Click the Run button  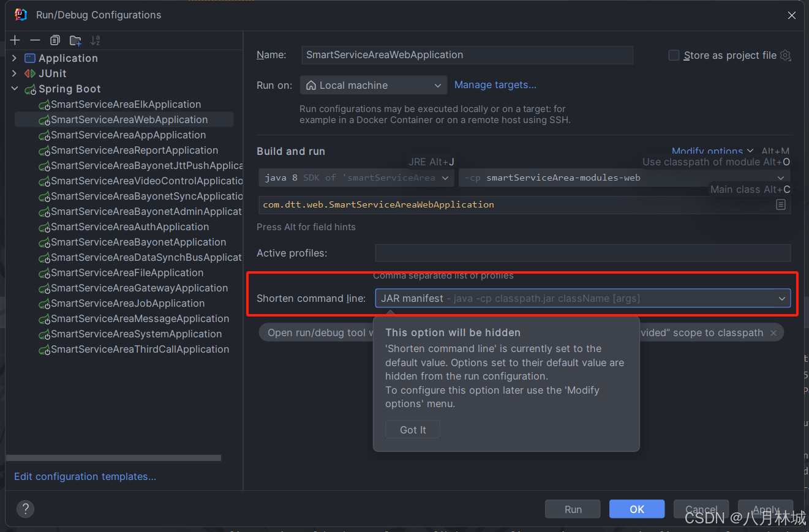click(x=573, y=509)
